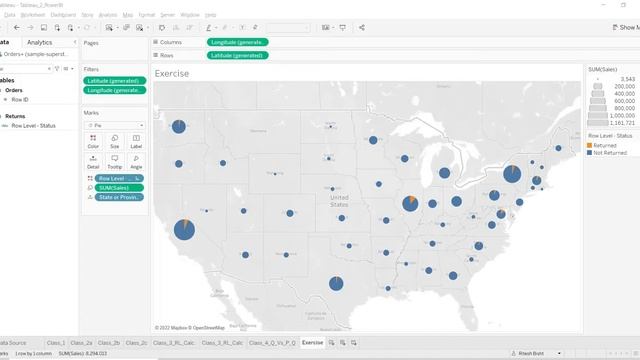640x360 pixels.
Task: Click the Row Level pill in Marks
Action: coord(119,178)
